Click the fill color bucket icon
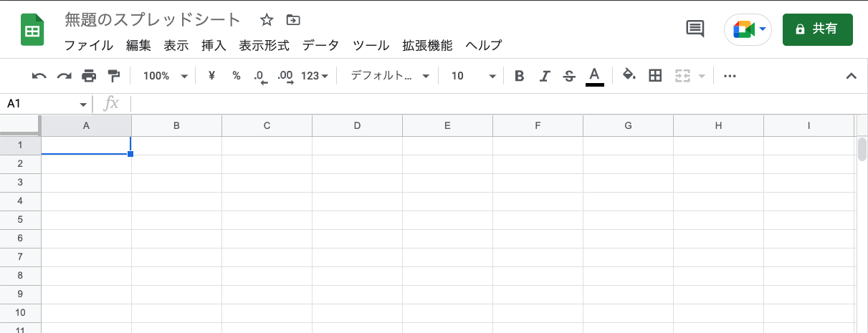The height and width of the screenshot is (333, 868). click(x=629, y=75)
